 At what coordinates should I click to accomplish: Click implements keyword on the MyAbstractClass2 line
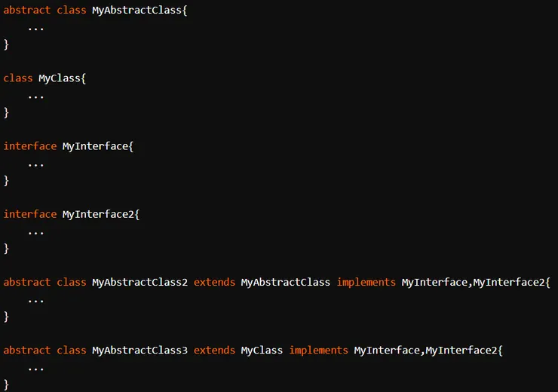(366, 282)
